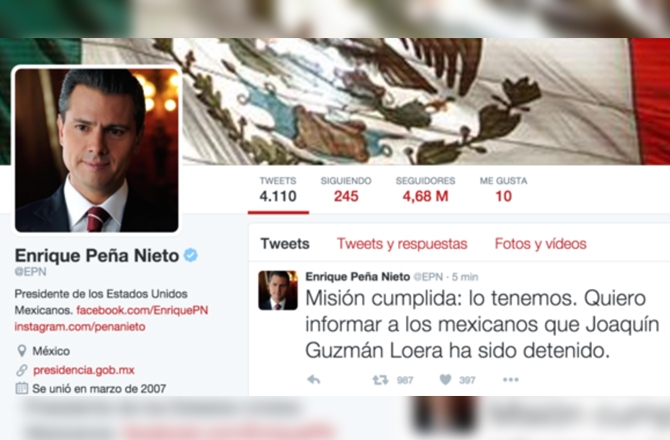Click the calendar icon by join date
This screenshot has width=670, height=440.
pos(21,388)
